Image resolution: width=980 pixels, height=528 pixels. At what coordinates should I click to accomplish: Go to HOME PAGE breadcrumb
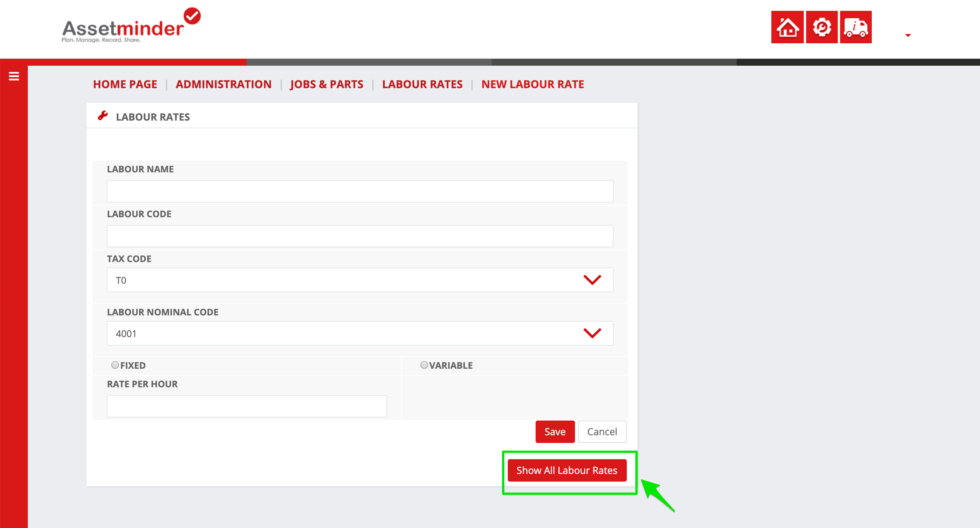coord(125,84)
